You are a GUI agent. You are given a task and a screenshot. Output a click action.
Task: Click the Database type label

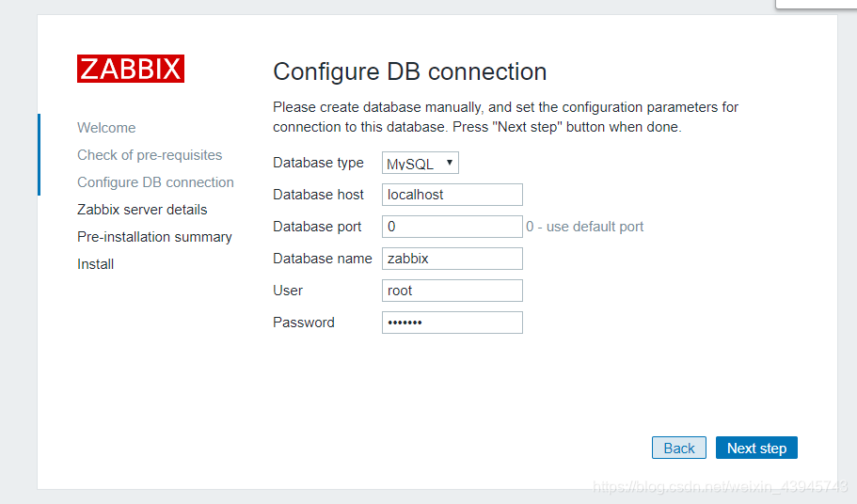coord(318,163)
